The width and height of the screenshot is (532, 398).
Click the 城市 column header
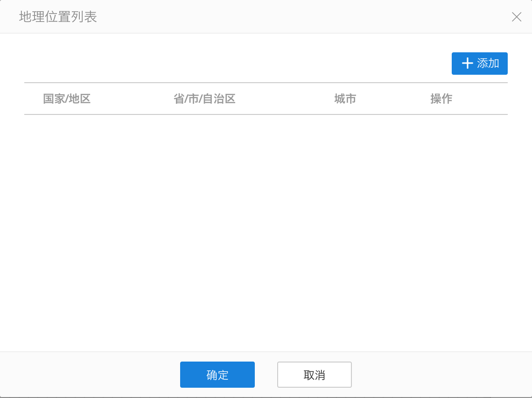point(345,99)
